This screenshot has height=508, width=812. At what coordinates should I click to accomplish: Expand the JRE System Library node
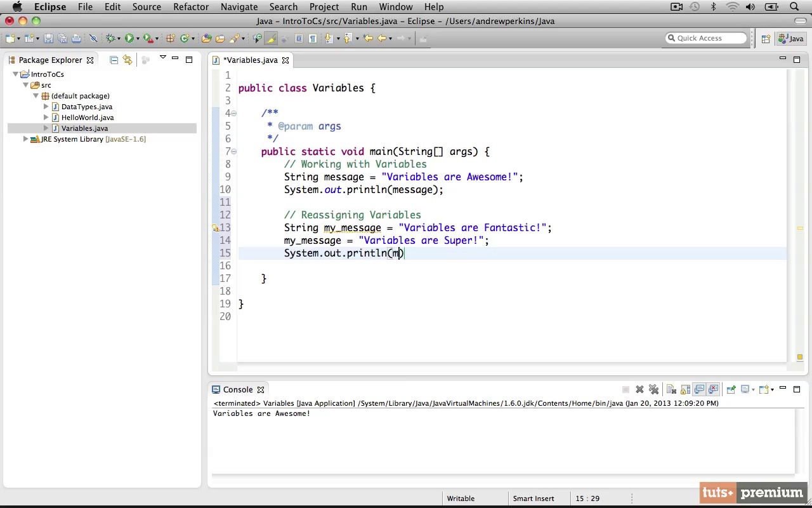coord(25,139)
